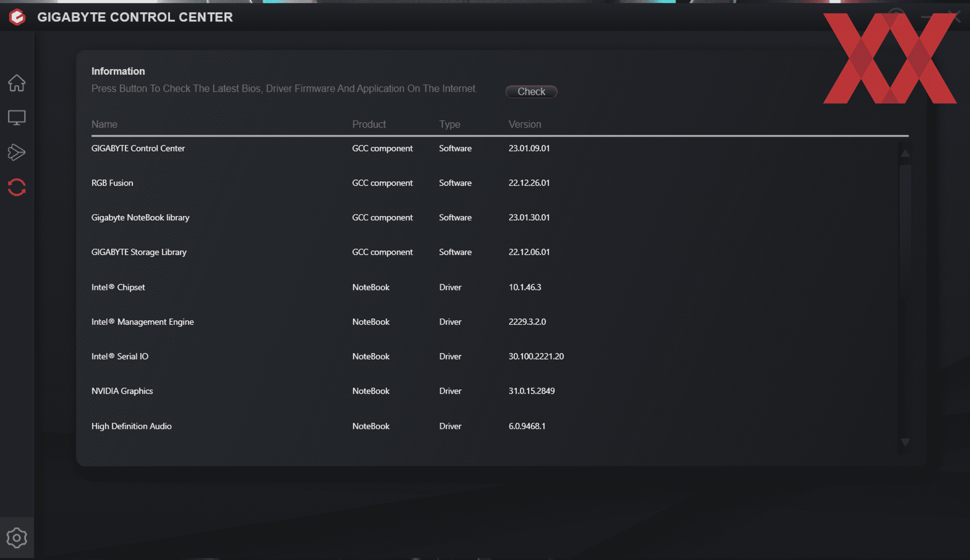Select the NVIDIA Graphics driver row
The image size is (970, 560).
(495, 391)
